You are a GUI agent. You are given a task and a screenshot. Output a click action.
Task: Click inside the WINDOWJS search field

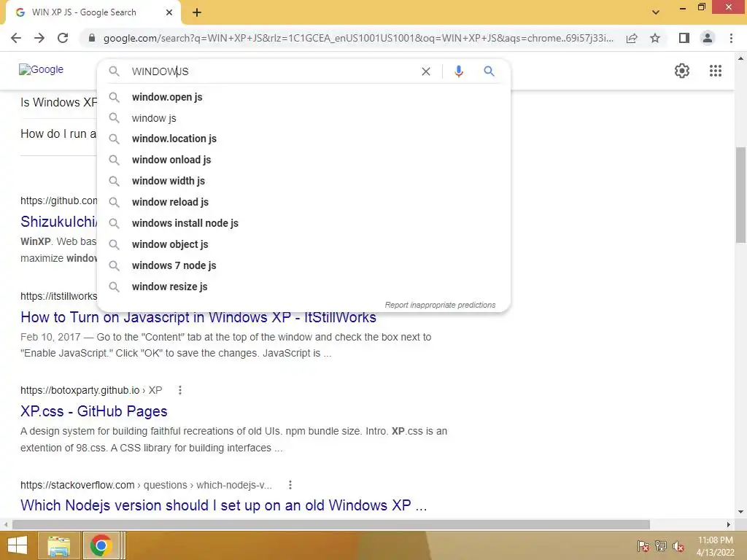coord(271,71)
